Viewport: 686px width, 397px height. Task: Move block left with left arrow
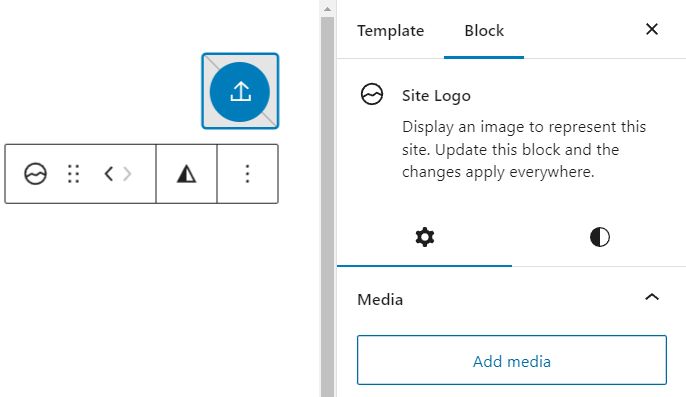[108, 174]
